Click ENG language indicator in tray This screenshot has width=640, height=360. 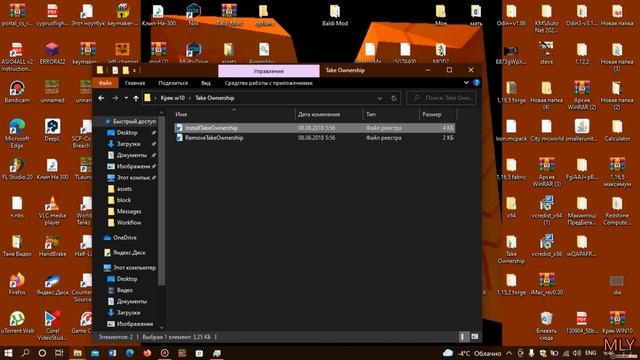coord(591,353)
